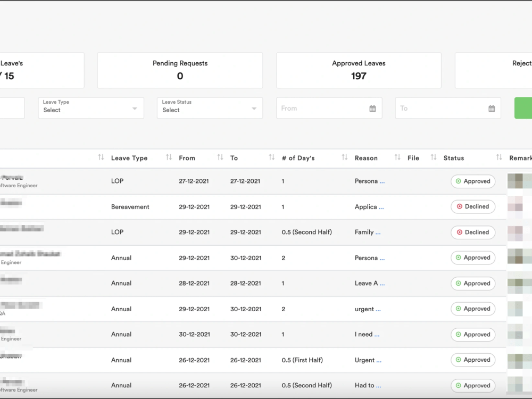Expand the Persona reason on the LOP row
The image size is (532, 399).
[x=382, y=182]
